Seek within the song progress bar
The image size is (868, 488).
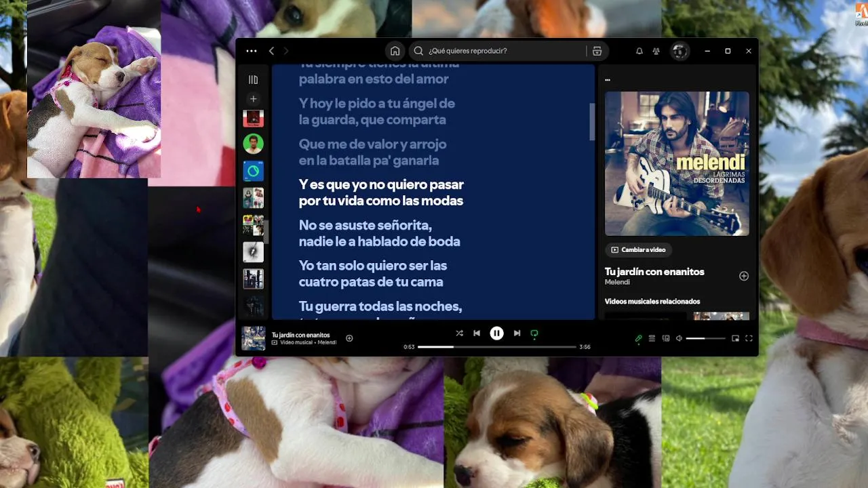(496, 347)
